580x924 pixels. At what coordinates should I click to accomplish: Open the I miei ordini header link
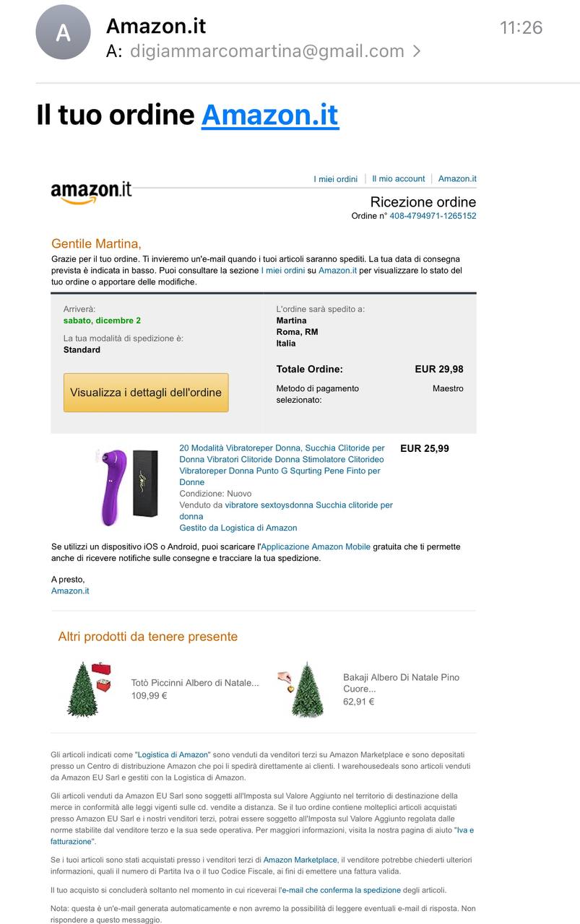coord(335,179)
